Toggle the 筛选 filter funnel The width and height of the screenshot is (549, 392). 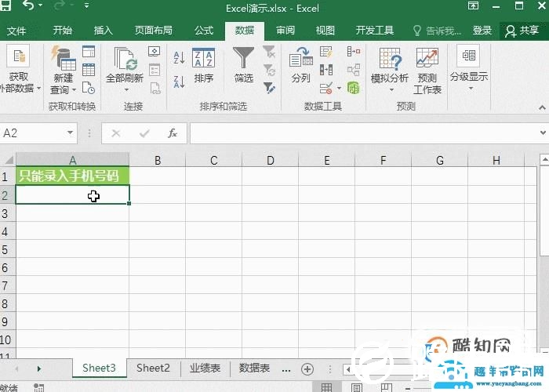(243, 65)
